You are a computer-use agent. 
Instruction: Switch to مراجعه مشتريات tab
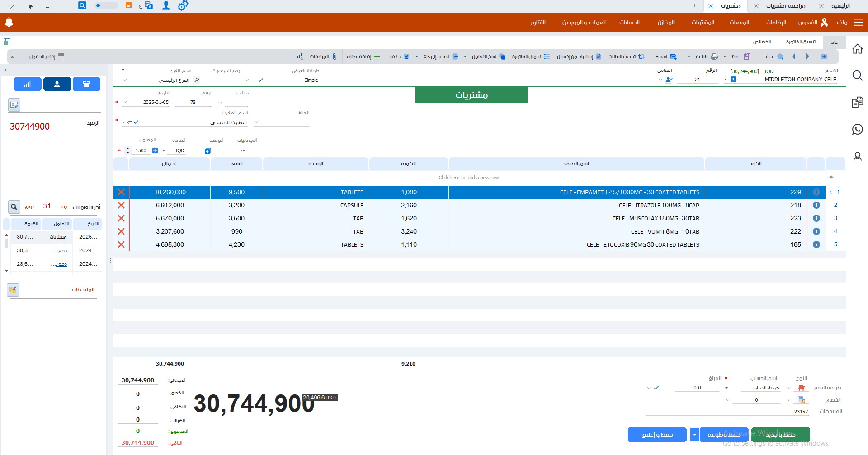point(785,6)
